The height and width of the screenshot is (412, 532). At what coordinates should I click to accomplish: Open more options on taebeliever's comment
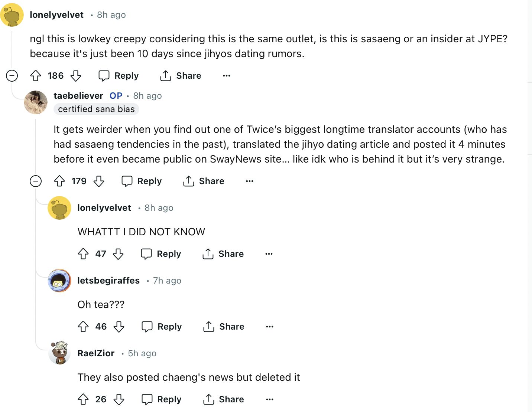250,181
